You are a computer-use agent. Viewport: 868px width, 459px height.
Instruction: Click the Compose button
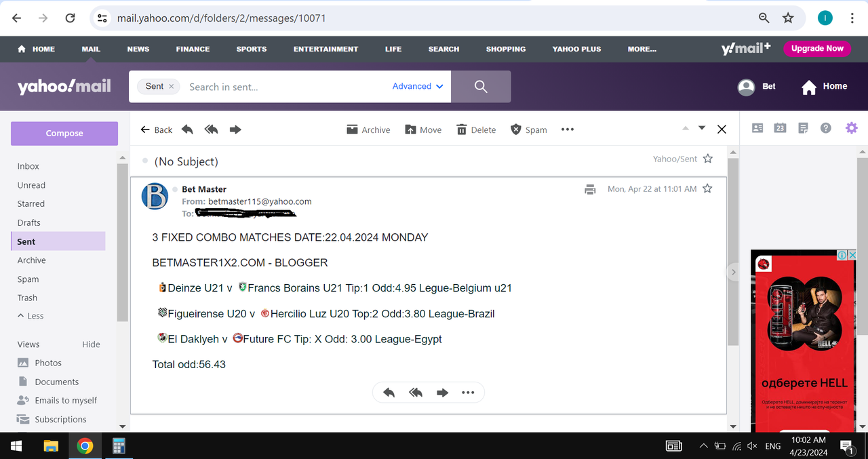(x=64, y=134)
